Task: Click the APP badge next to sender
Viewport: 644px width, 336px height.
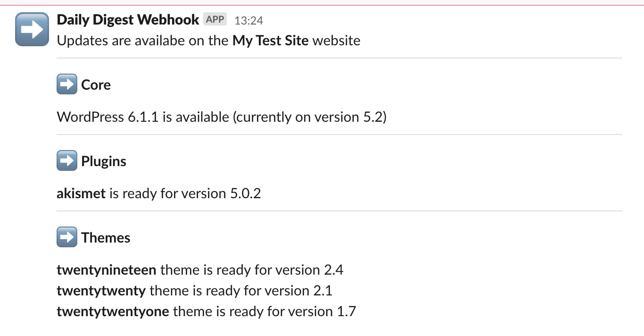Action: coord(215,20)
